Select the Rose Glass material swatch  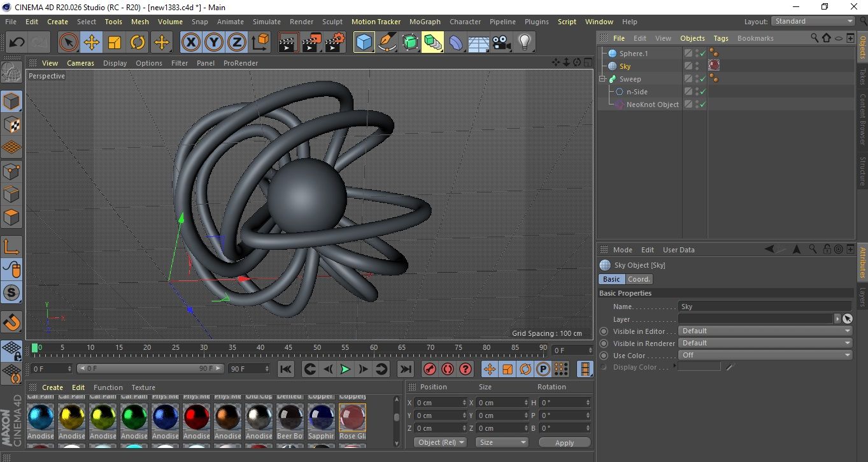(352, 417)
